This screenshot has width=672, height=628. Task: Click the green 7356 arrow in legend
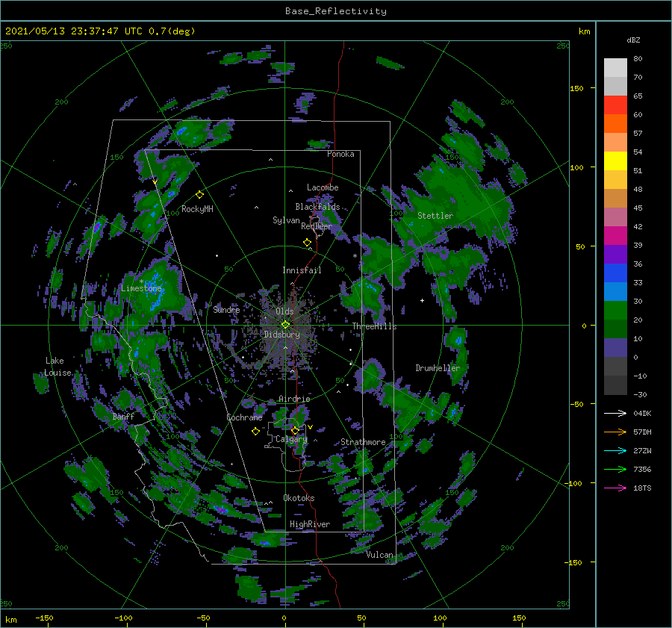pos(615,470)
